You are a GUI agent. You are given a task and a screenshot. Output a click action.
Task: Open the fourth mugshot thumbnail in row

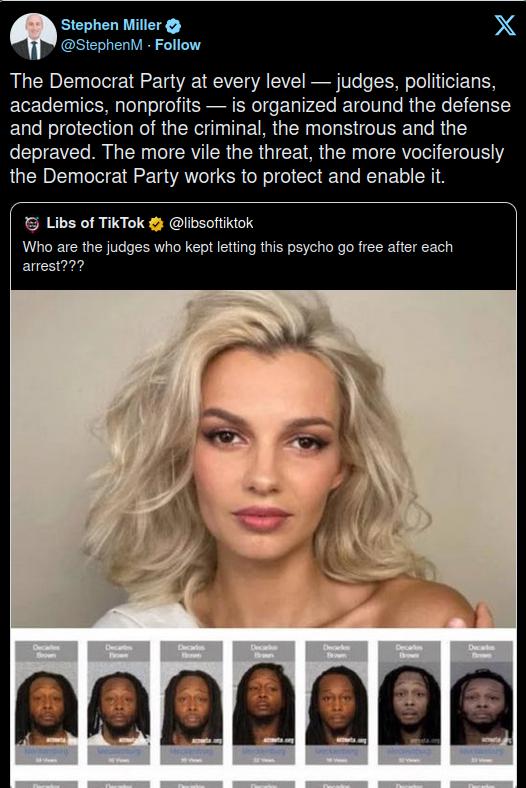[x=264, y=703]
